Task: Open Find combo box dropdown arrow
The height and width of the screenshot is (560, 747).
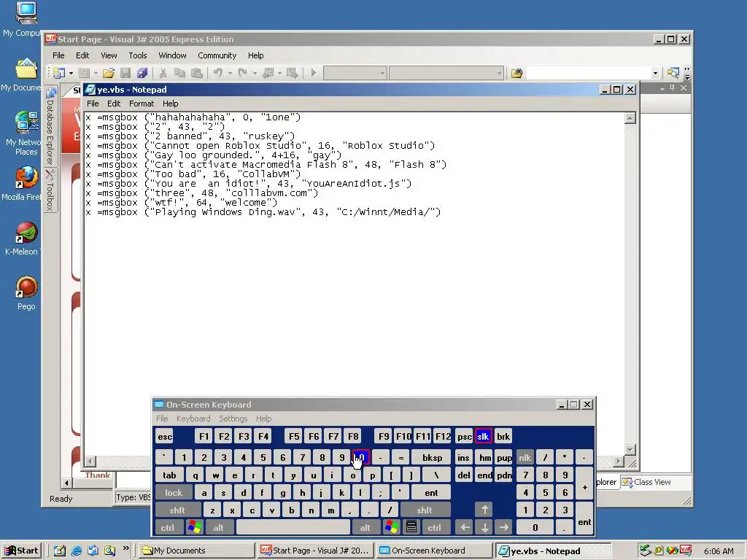Action: tap(655, 73)
